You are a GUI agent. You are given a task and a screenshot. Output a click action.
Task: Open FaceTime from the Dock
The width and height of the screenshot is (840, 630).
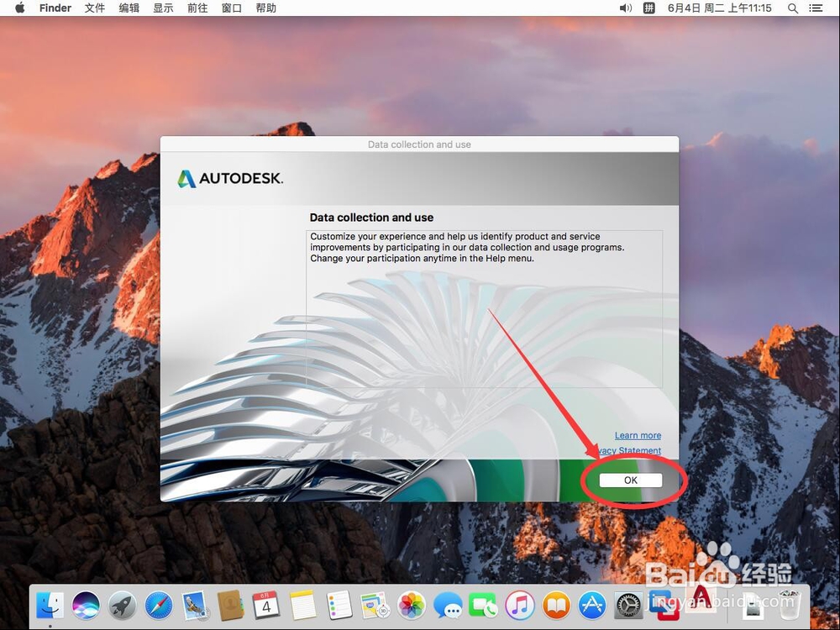coord(483,606)
